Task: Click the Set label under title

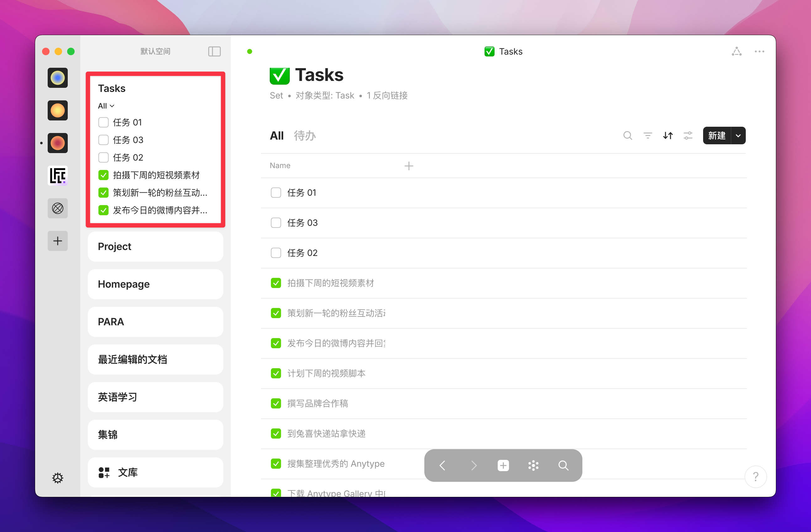Action: (276, 95)
